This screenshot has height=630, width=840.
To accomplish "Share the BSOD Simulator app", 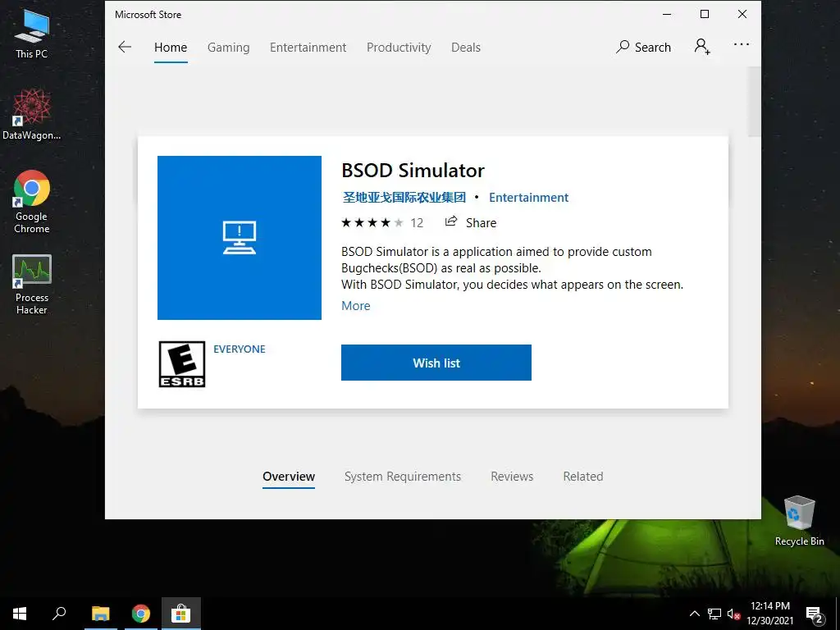I will point(471,222).
